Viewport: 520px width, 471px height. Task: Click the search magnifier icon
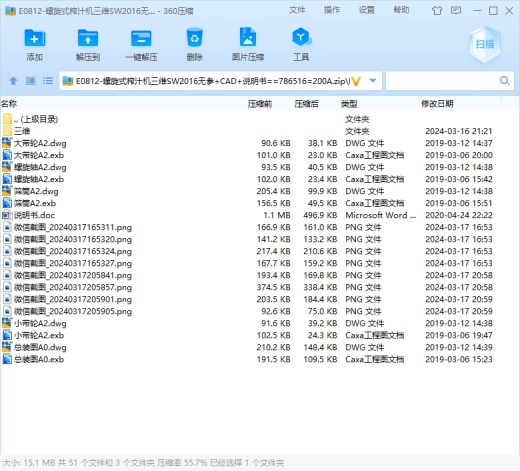pos(505,81)
